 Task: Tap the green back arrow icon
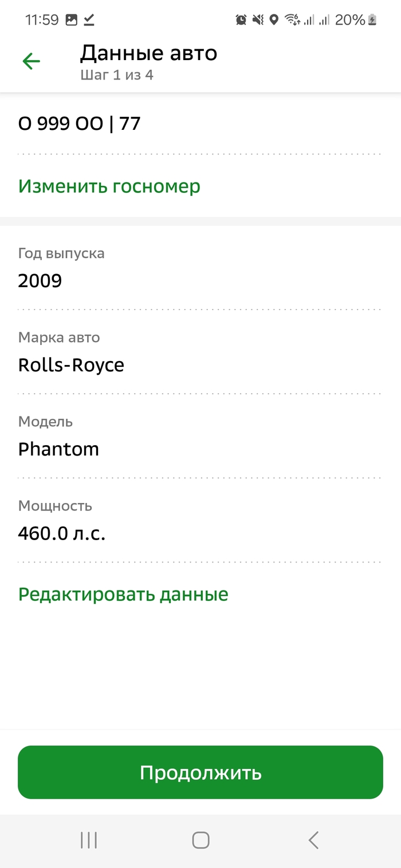pos(31,61)
